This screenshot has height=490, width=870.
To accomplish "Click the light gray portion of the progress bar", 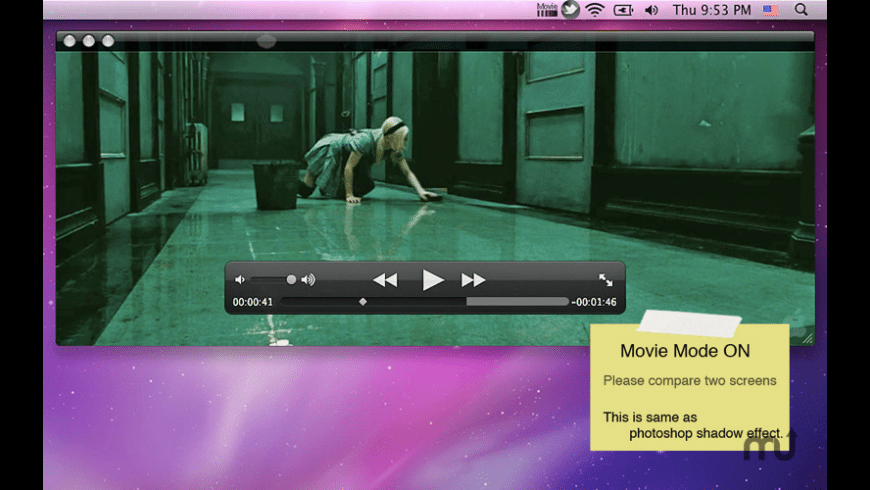I will pyautogui.click(x=517, y=301).
